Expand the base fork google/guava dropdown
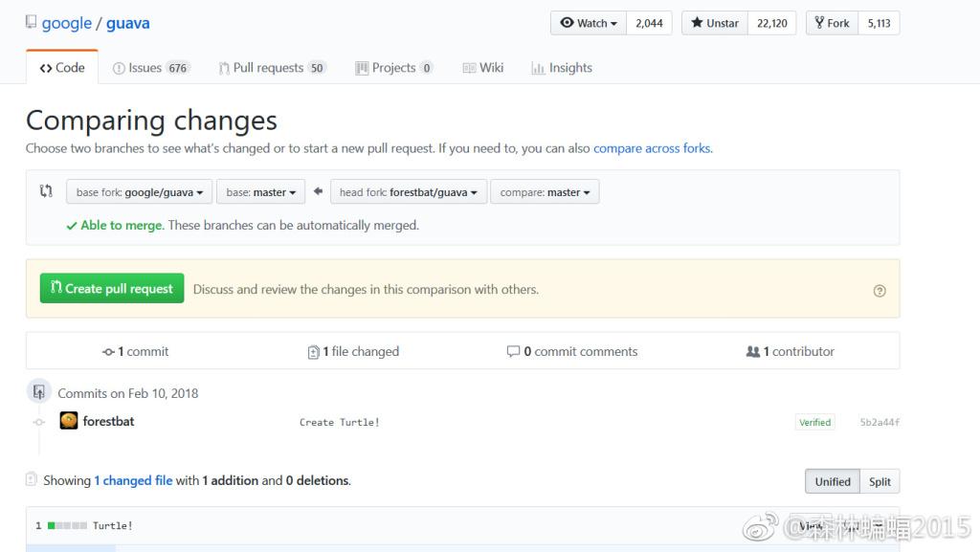This screenshot has width=980, height=552. (x=140, y=192)
